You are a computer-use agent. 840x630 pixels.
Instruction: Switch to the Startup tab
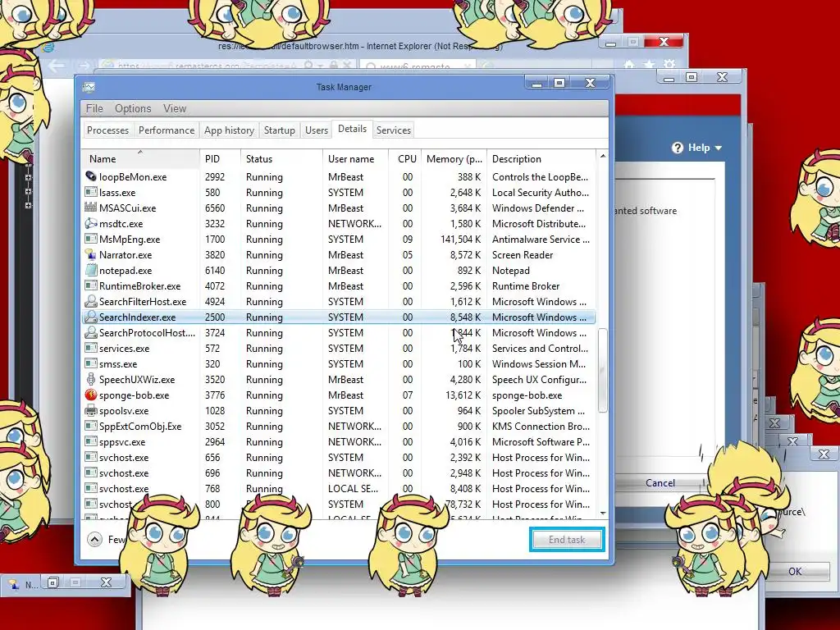[279, 130]
